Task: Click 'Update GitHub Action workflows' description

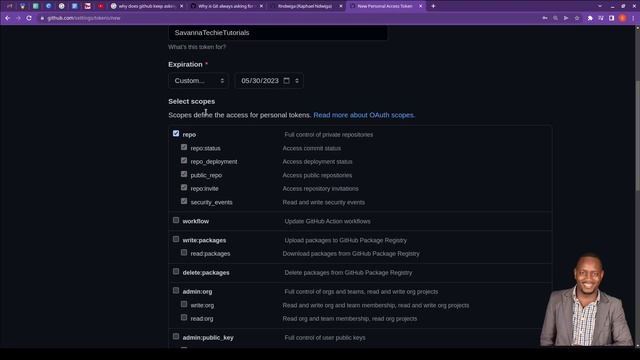Action: [327, 221]
